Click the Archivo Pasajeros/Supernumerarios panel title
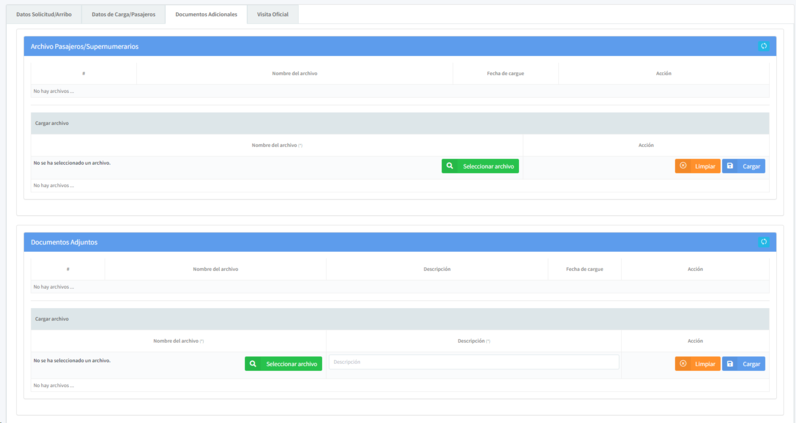 85,47
